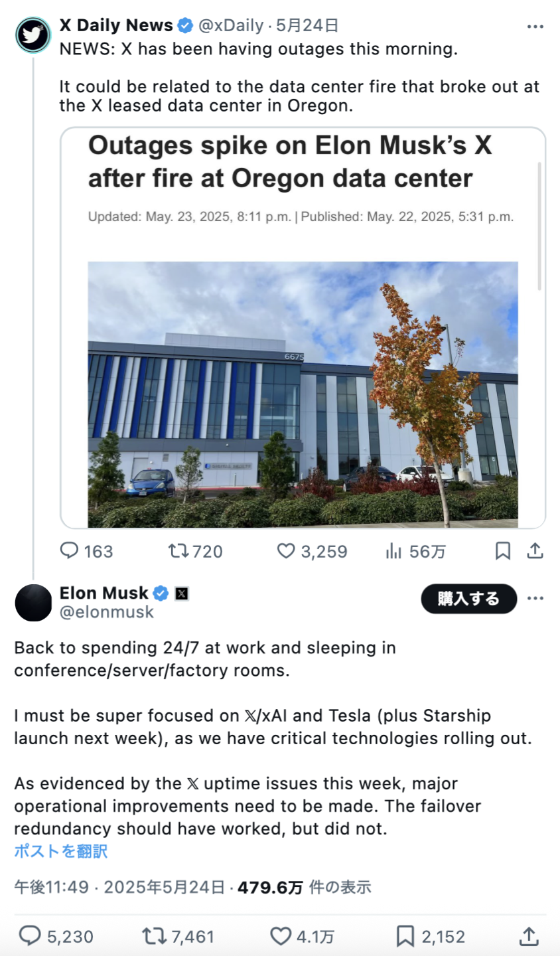Like the X Daily News post
The height and width of the screenshot is (956, 560).
click(x=312, y=551)
